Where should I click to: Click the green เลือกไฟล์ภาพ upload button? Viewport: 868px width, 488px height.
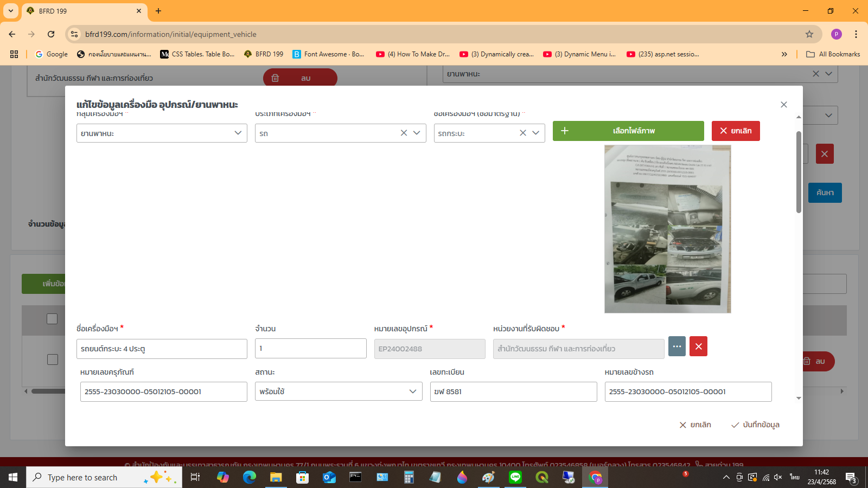coord(628,131)
